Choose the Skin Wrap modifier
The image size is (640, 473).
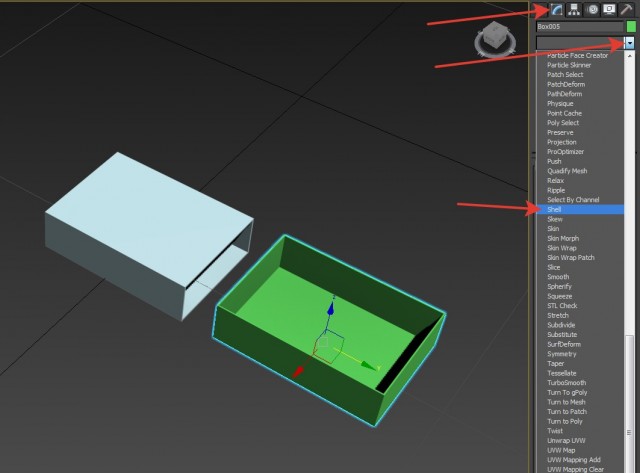click(562, 248)
